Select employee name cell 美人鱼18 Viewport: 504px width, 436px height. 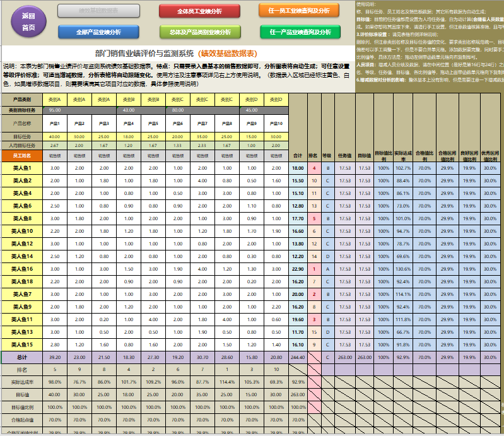[22, 281]
